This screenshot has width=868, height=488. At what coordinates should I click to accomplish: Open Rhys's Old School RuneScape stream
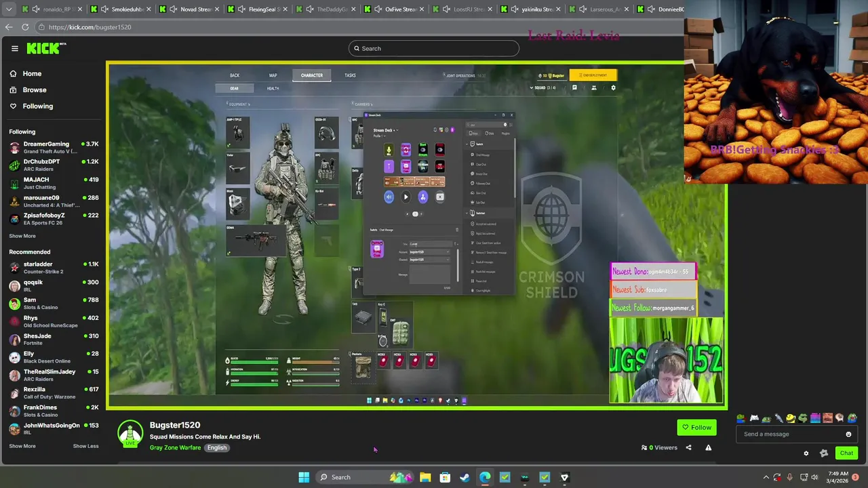54,321
